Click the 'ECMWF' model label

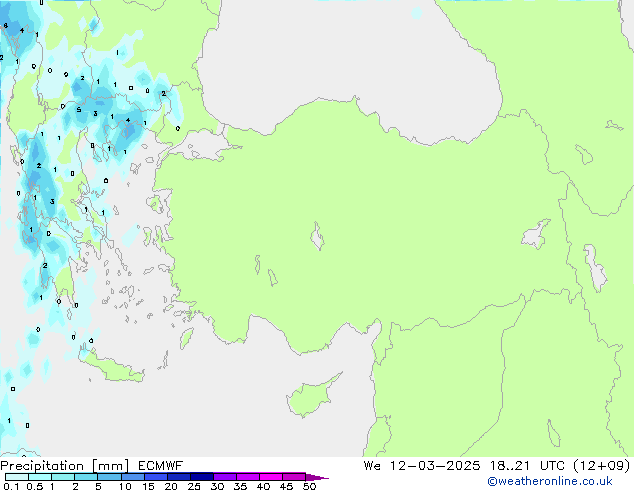(x=161, y=466)
